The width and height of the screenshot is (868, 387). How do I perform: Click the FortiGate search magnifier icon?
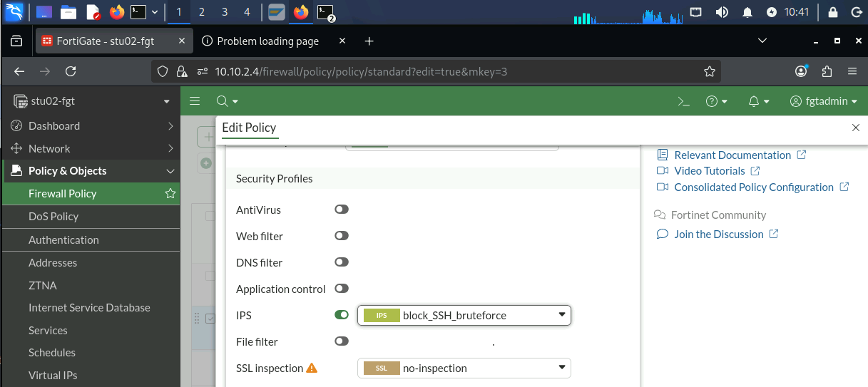(x=226, y=101)
